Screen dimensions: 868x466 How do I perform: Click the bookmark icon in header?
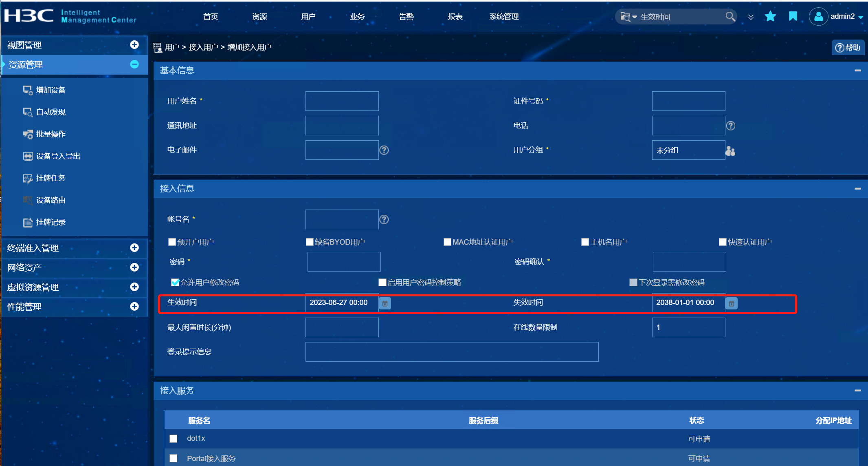click(793, 16)
